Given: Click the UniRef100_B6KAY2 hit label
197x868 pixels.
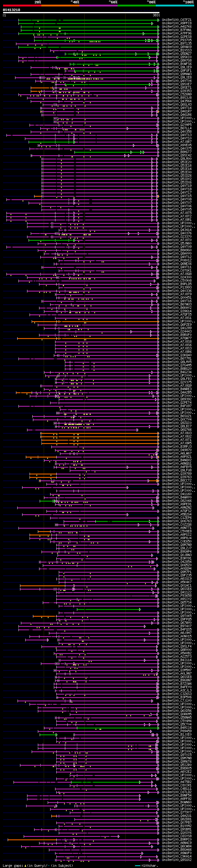Looking at the screenshot, I should (x=177, y=308).
